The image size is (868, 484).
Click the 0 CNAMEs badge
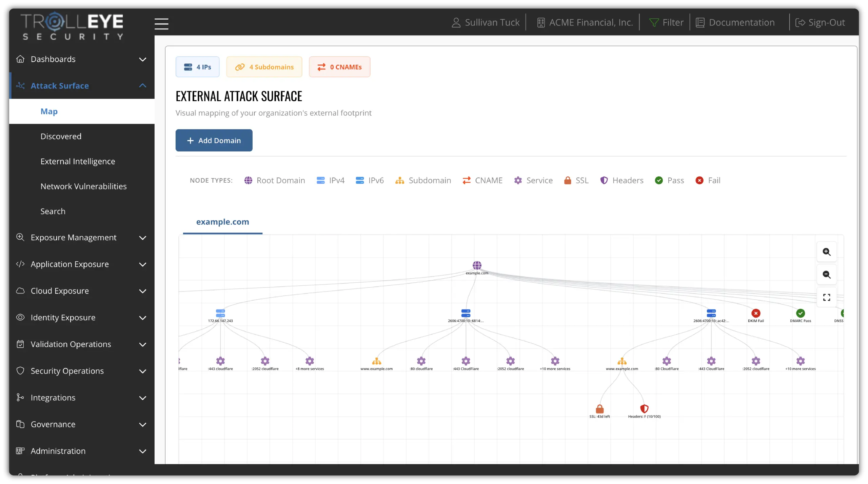pos(339,67)
